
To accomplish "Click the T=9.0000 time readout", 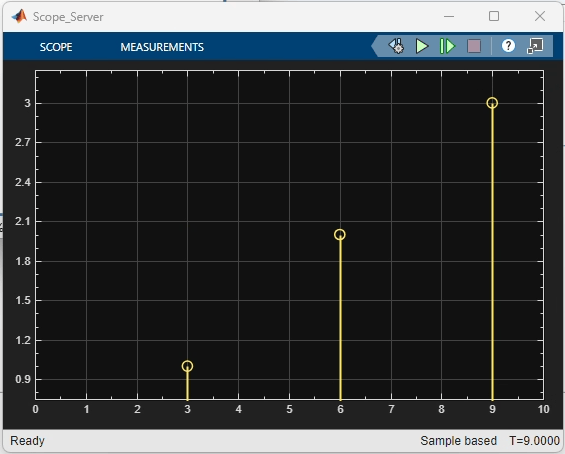I will coord(534,441).
